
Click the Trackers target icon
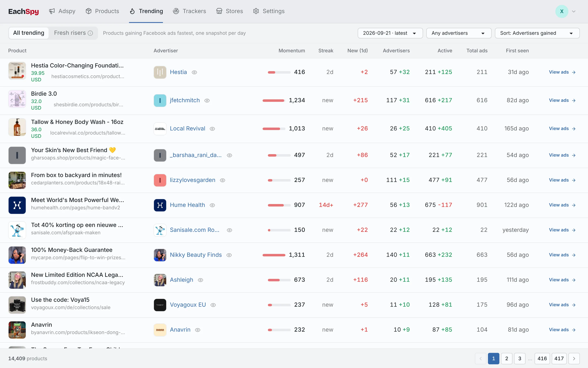tap(176, 11)
